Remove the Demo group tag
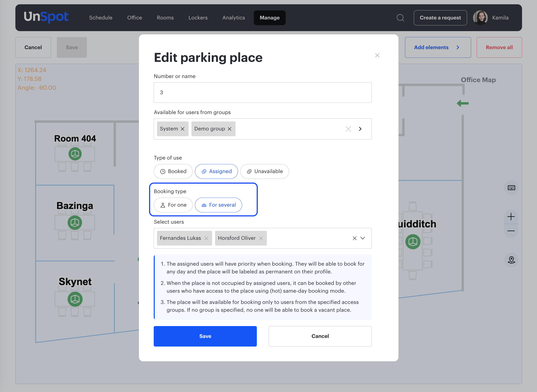537x392 pixels. coord(230,129)
